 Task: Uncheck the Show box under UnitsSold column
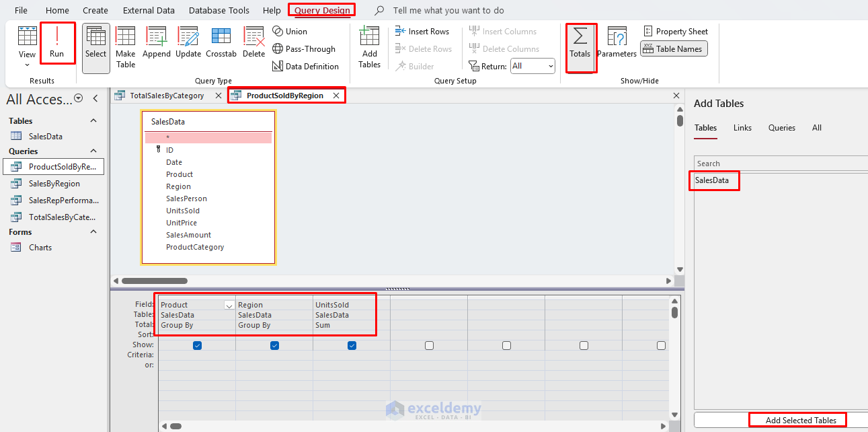pos(352,345)
